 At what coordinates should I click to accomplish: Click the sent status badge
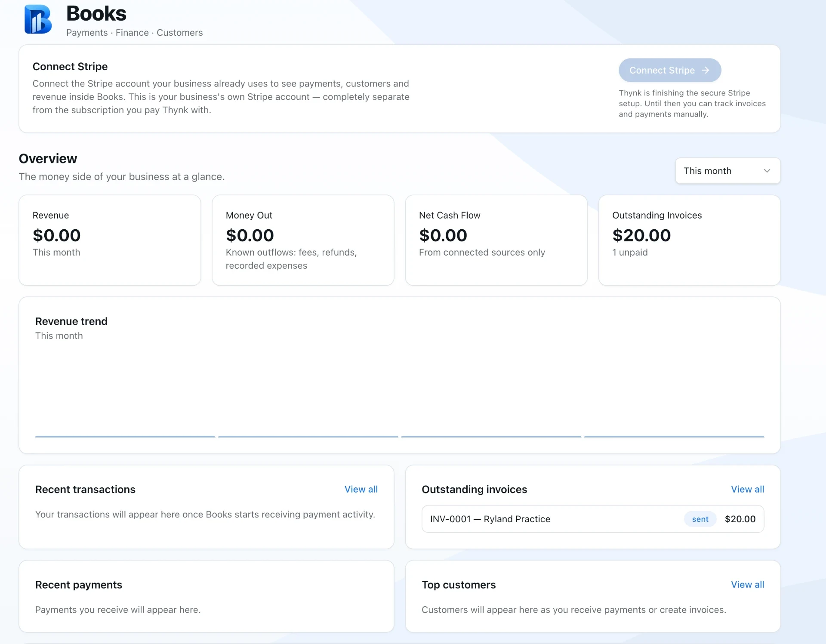[700, 519]
